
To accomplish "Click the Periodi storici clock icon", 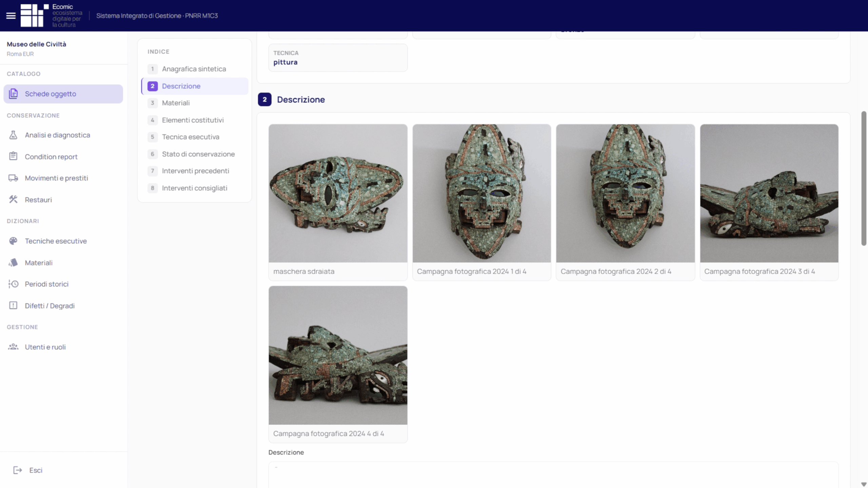I will click(x=13, y=284).
